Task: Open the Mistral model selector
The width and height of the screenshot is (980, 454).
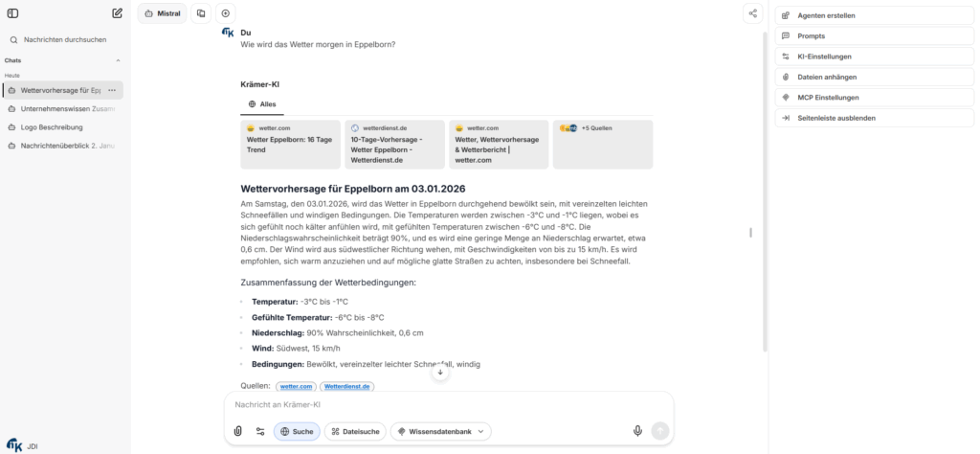Action: pyautogui.click(x=162, y=13)
